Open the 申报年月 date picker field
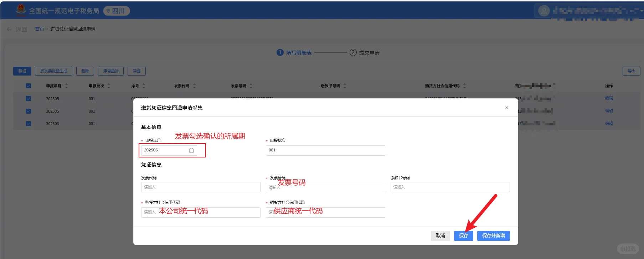Viewport: 644px width, 259px height. 169,150
